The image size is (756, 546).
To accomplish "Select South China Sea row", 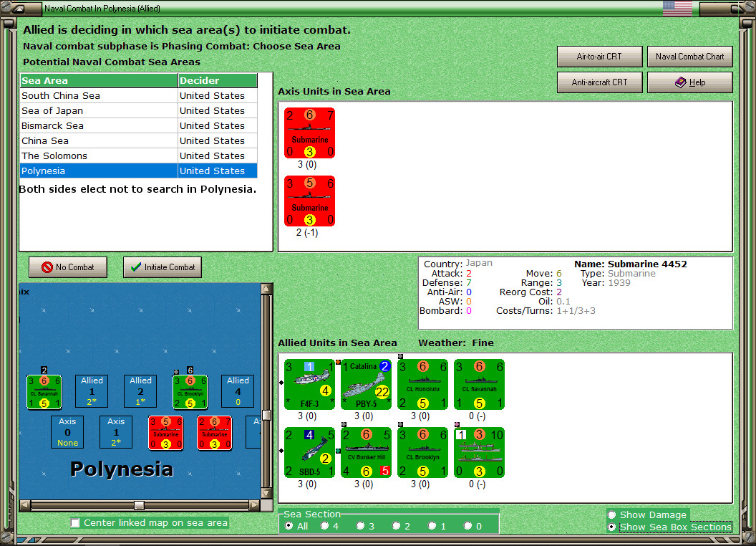I will point(139,95).
